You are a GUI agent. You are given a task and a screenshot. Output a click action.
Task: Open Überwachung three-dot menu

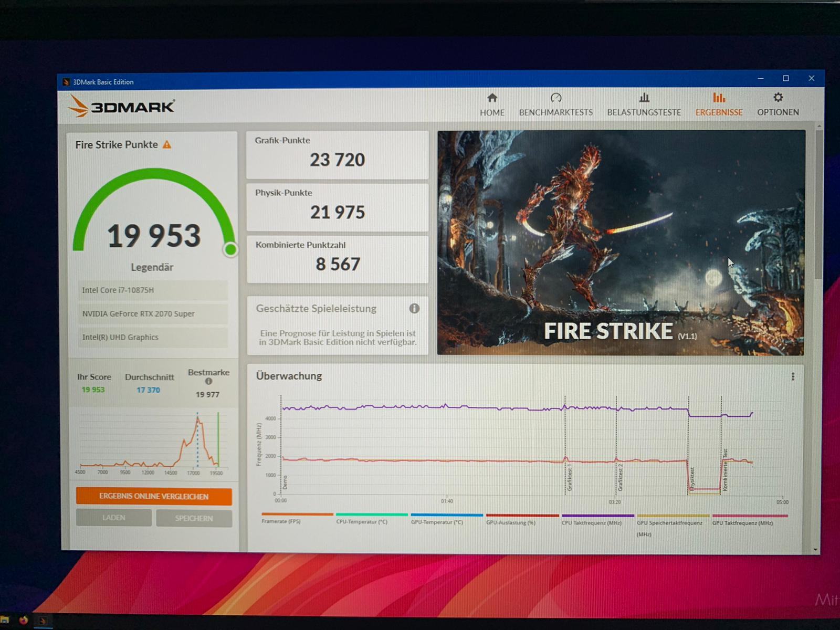pyautogui.click(x=793, y=376)
